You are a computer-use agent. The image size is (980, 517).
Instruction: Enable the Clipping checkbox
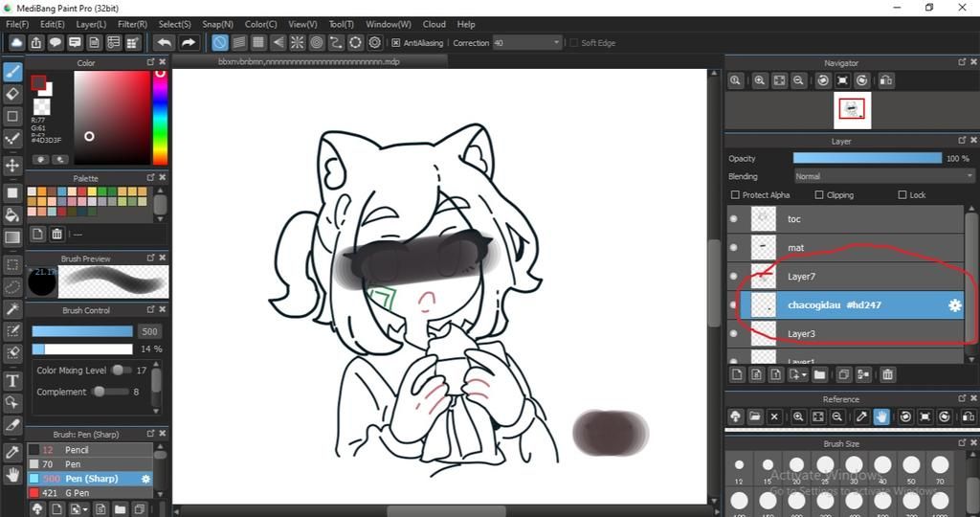[x=819, y=195]
